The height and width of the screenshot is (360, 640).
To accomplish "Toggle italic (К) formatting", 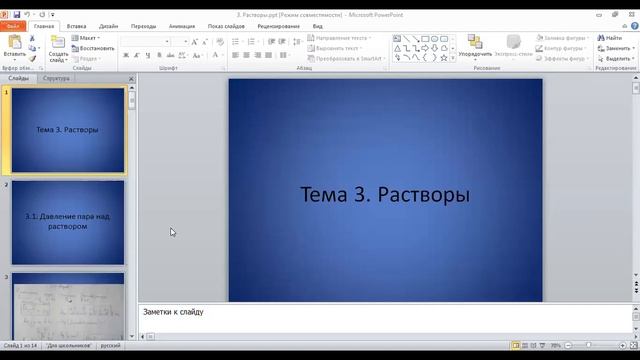I will pos(137,55).
